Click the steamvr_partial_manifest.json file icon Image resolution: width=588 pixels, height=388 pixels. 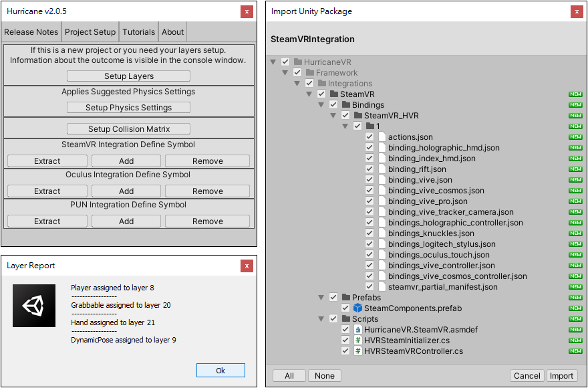[382, 286]
